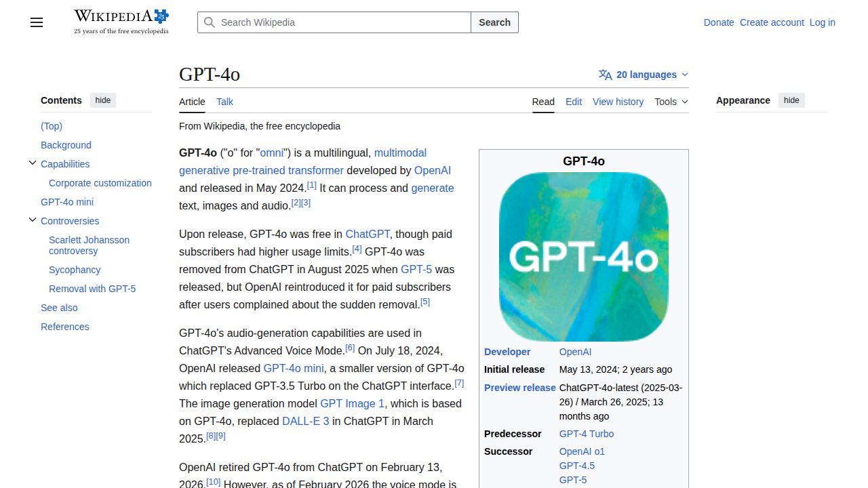Viewport: 868px width, 488px height.
Task: Open Developer link in infobox
Action: pos(507,352)
